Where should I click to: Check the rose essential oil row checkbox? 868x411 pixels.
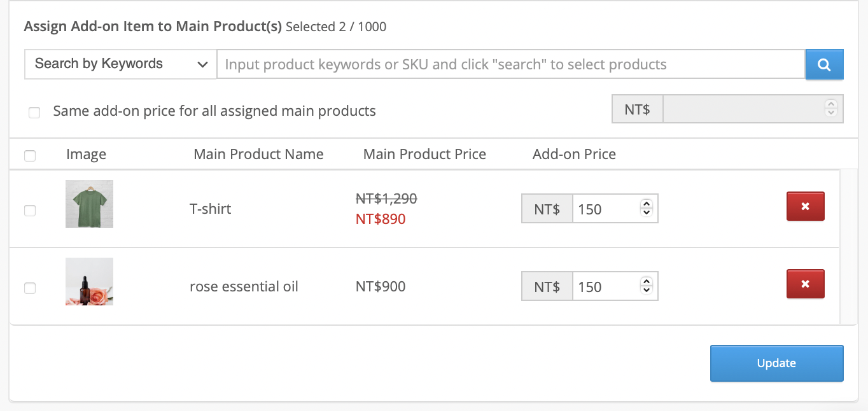(x=30, y=288)
